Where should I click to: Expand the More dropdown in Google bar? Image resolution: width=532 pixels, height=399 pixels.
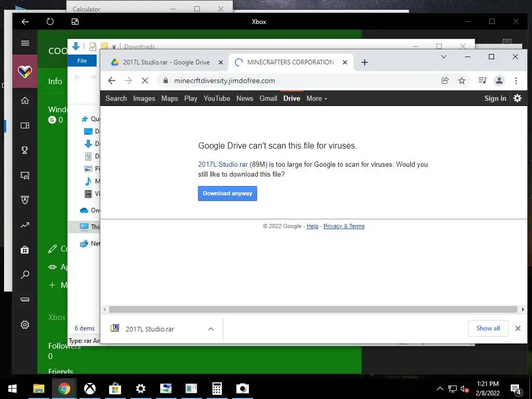point(316,98)
